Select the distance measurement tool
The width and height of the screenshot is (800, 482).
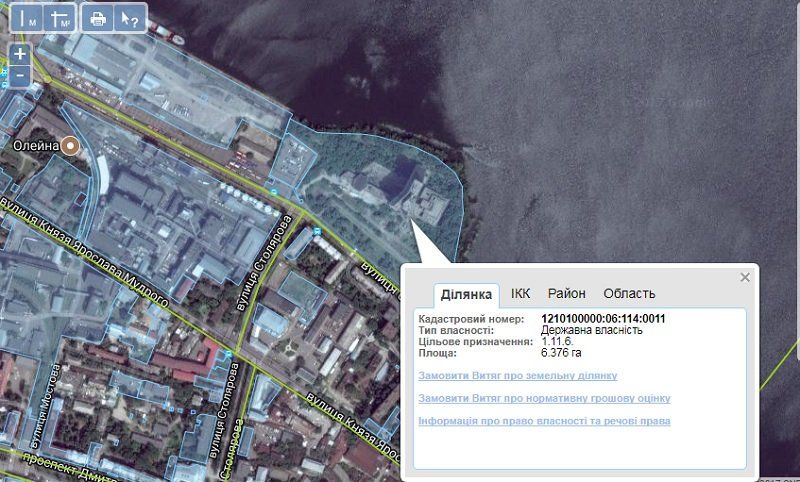click(30, 17)
